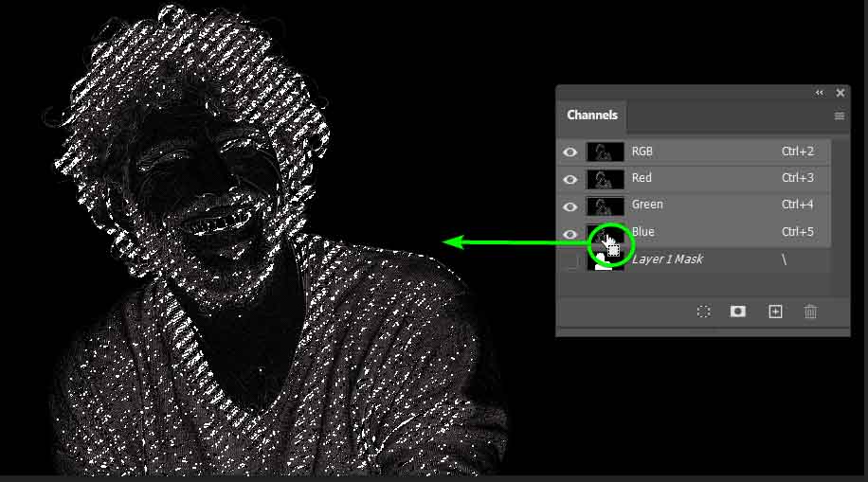Show the Layer 1 Mask channel visibility box
868x482 pixels.
pyautogui.click(x=570, y=260)
